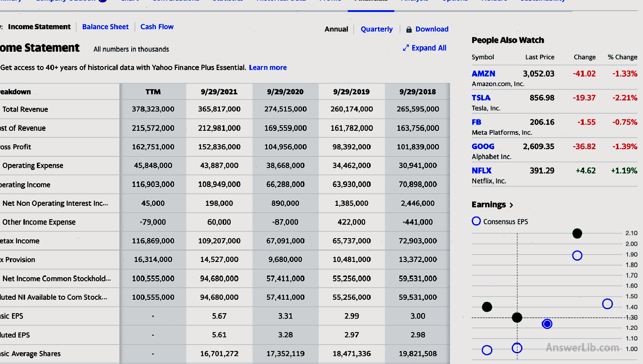
Task: Click Tesla's -2.21% change value
Action: tap(625, 98)
